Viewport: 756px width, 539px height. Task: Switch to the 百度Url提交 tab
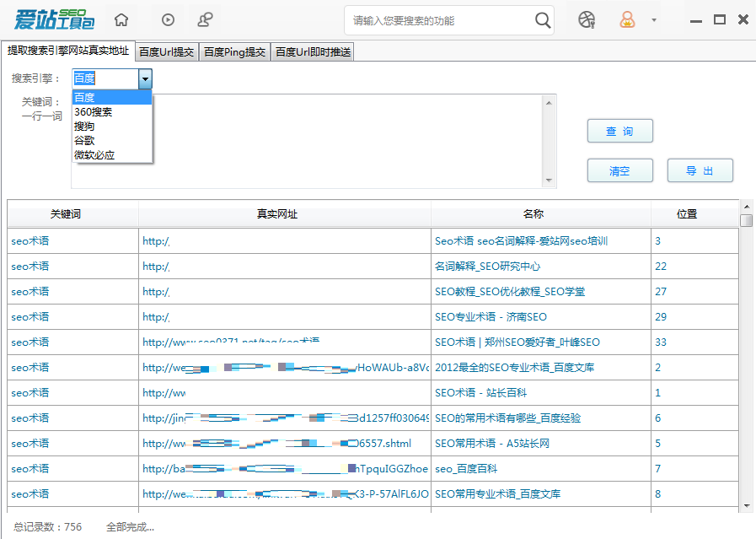pos(168,51)
